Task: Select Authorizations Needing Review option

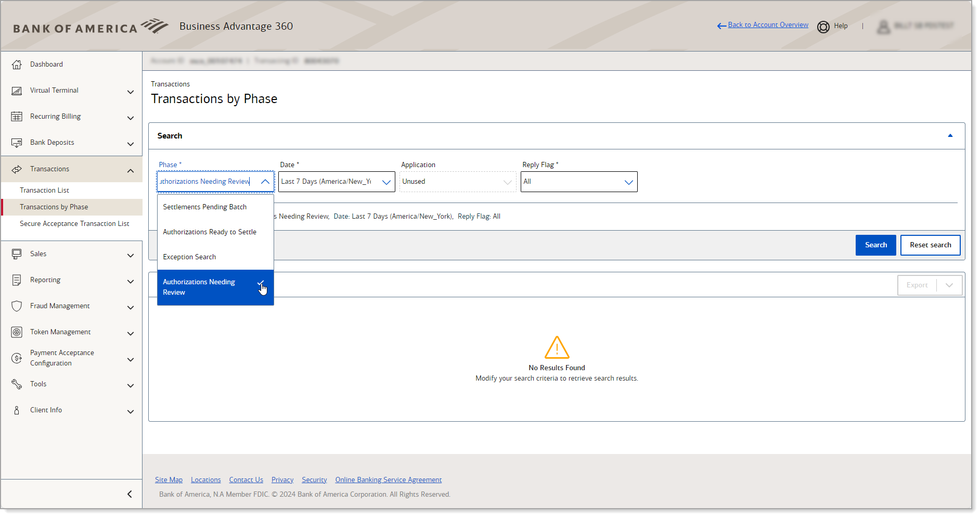Action: pyautogui.click(x=215, y=287)
